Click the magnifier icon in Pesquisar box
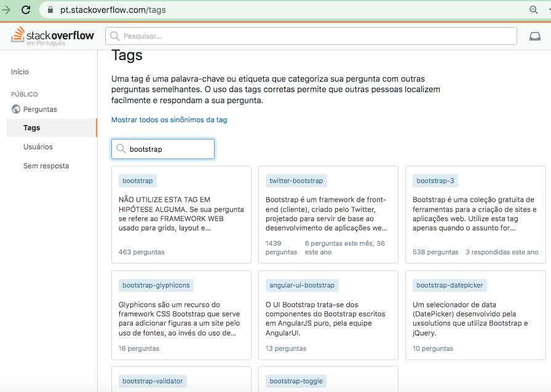The image size is (551, 392). (114, 36)
